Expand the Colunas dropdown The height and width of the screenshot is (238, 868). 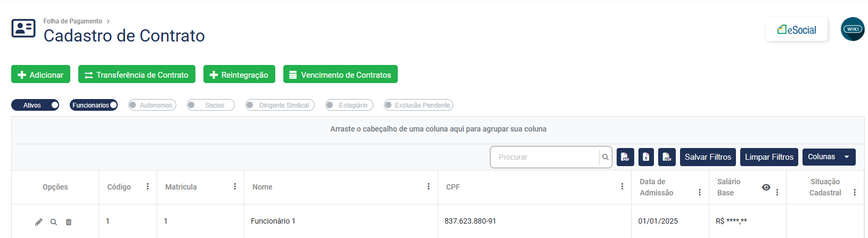point(829,157)
